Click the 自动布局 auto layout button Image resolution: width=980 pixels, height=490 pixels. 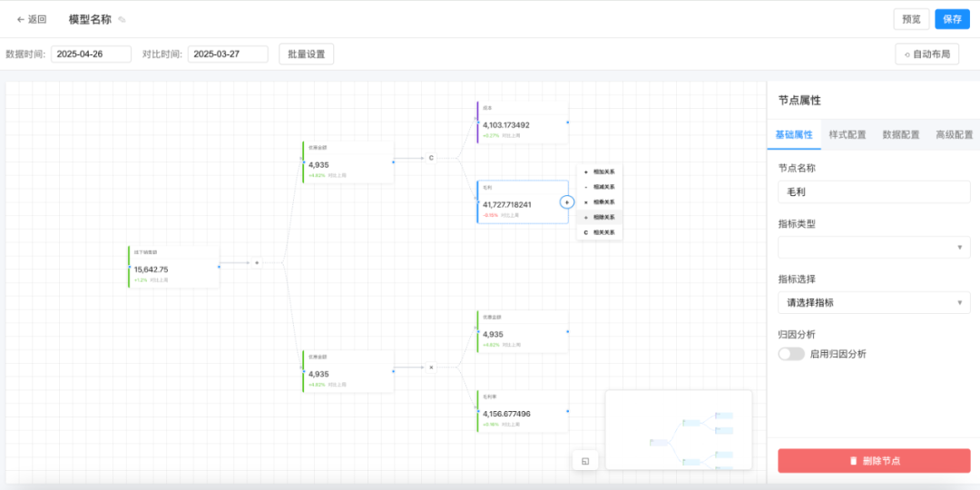click(x=926, y=54)
